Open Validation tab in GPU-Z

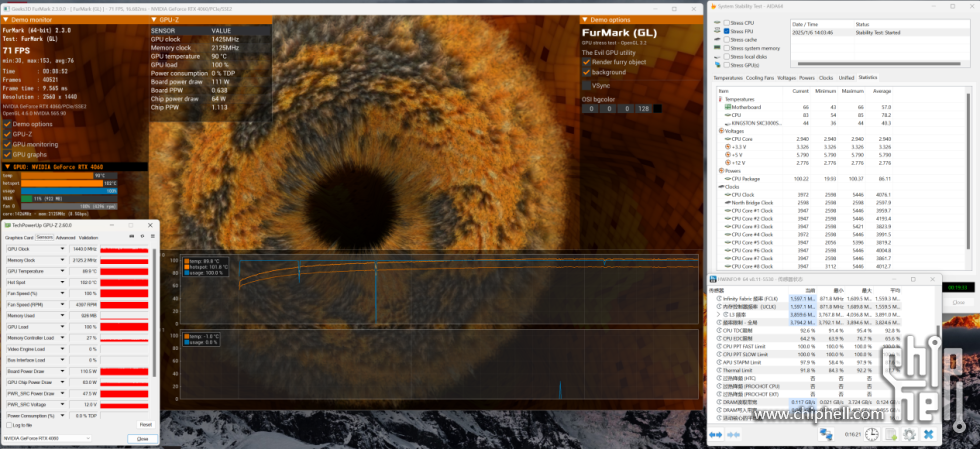pyautogui.click(x=89, y=238)
